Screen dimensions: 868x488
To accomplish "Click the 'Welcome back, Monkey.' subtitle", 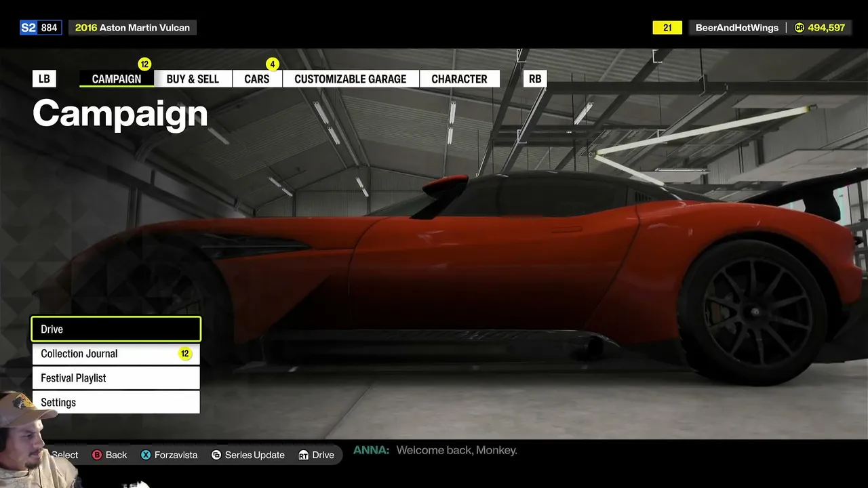I will (x=456, y=450).
